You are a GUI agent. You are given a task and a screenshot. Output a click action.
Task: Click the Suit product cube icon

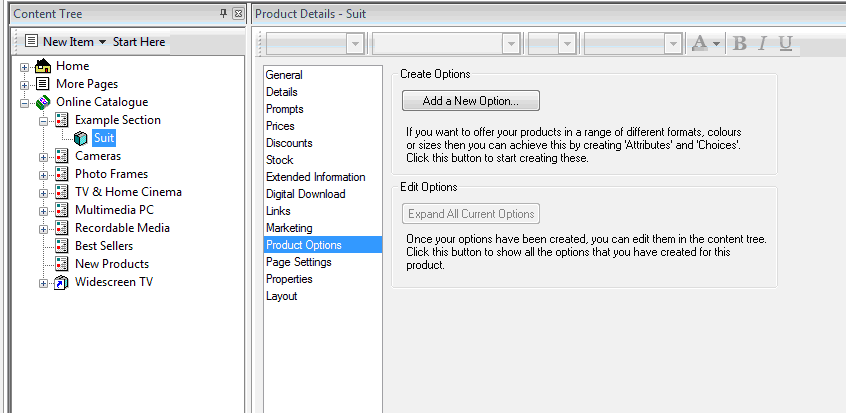tap(80, 138)
